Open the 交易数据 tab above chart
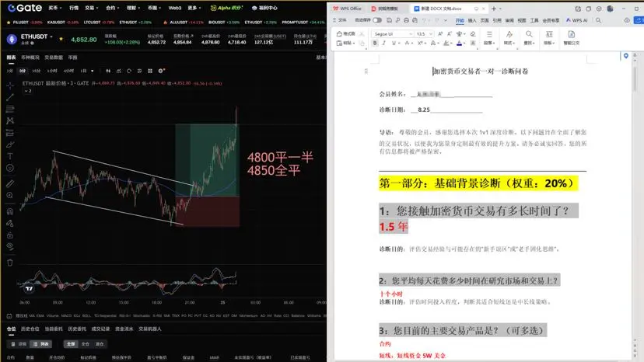Image resolution: width=644 pixels, height=362 pixels. point(54,57)
